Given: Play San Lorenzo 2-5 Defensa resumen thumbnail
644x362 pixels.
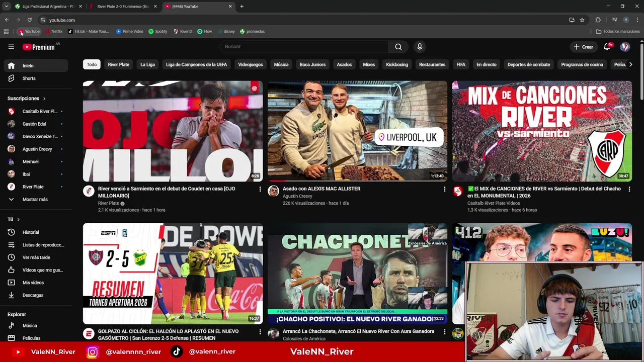Looking at the screenshot, I should 173,274.
